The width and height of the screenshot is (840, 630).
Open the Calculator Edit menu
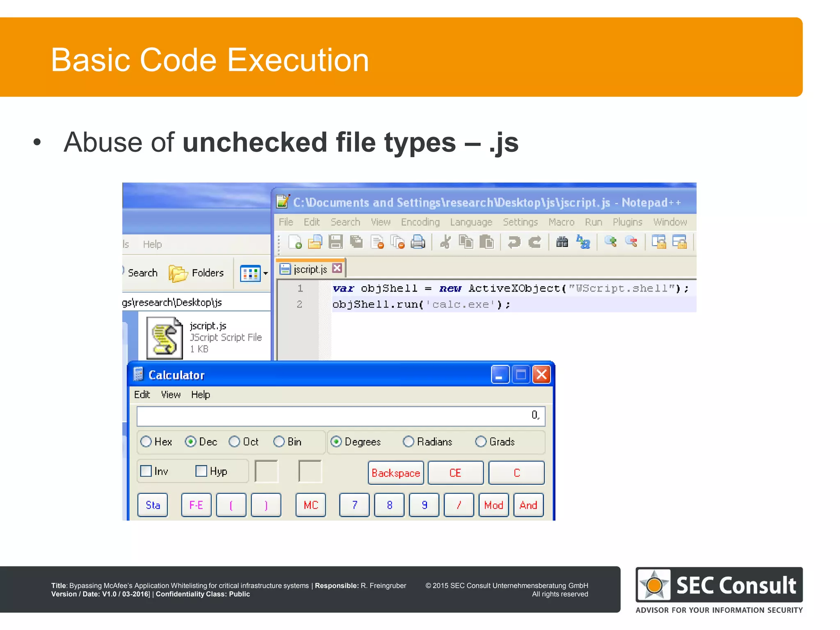pyautogui.click(x=142, y=395)
